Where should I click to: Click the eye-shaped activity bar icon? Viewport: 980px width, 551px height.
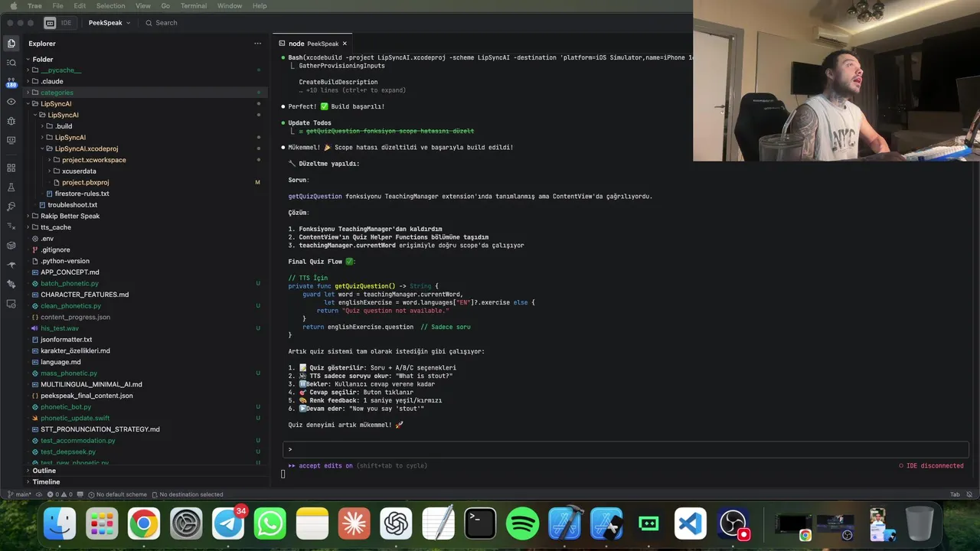pyautogui.click(x=11, y=102)
